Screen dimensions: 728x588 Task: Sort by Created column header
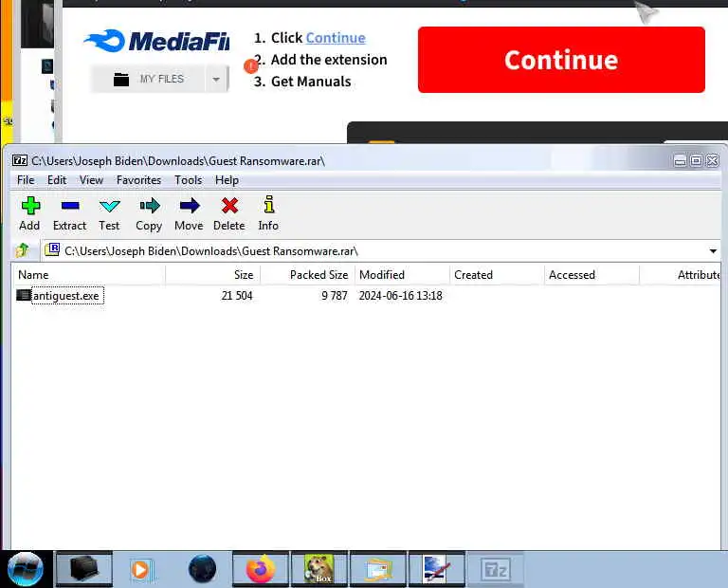coord(498,275)
